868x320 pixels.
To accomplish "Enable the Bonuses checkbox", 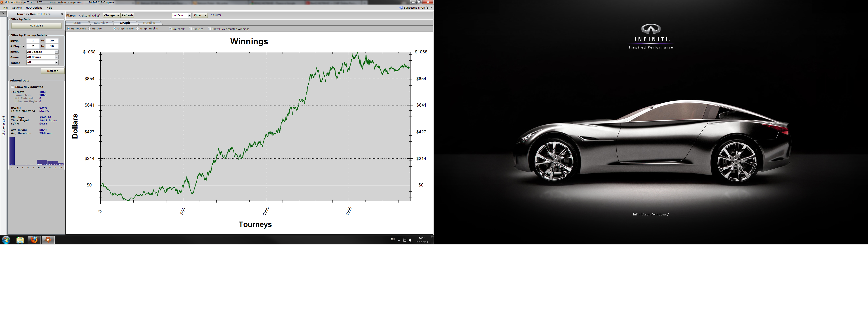I will pos(191,29).
